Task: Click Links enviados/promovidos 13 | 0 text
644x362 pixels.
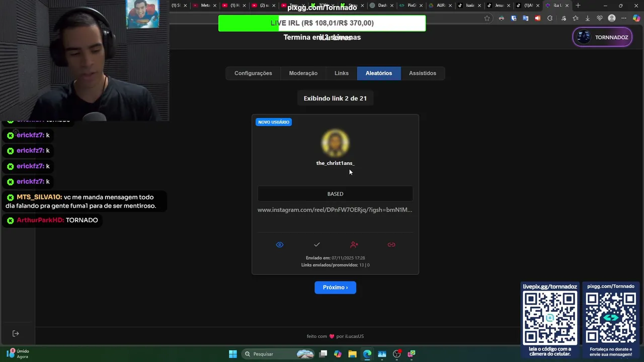Action: coord(335,265)
